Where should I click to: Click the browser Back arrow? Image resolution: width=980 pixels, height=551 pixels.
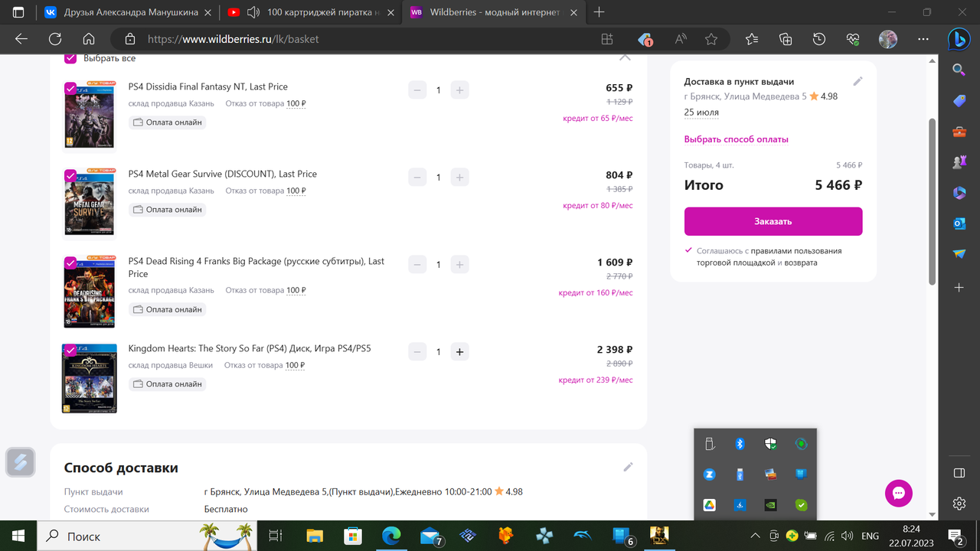click(21, 39)
